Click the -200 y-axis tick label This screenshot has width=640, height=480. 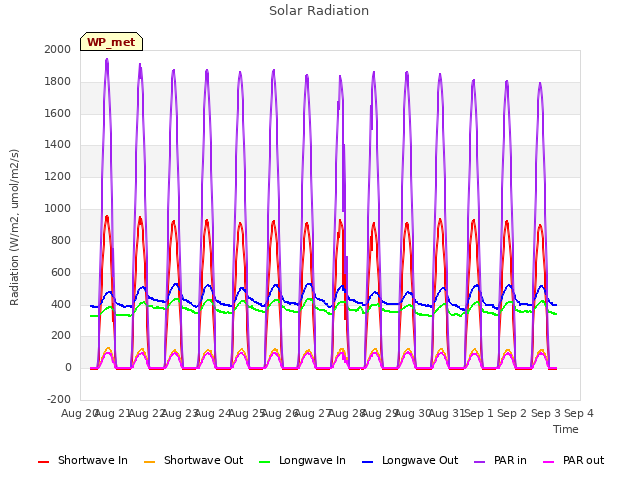coord(59,399)
